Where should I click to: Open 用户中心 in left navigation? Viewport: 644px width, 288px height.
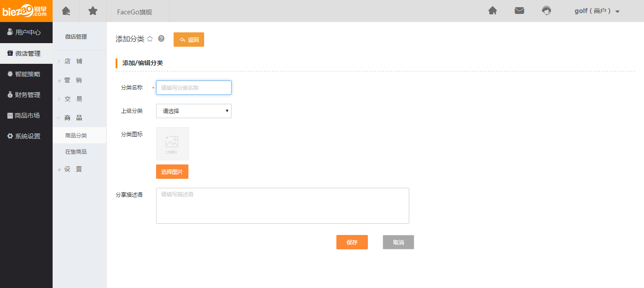[x=26, y=32]
